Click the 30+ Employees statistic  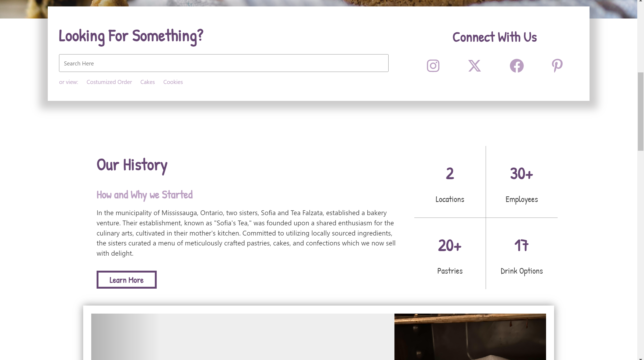coord(521,184)
